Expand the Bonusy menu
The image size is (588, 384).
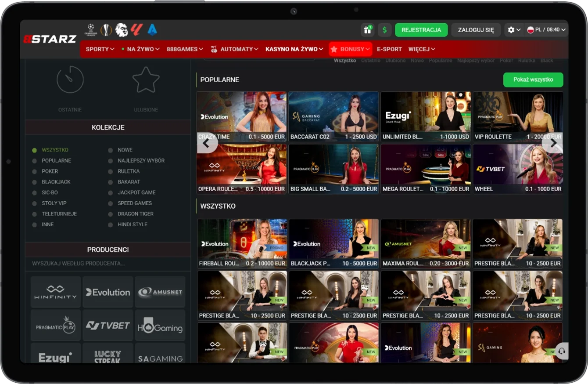(x=350, y=49)
